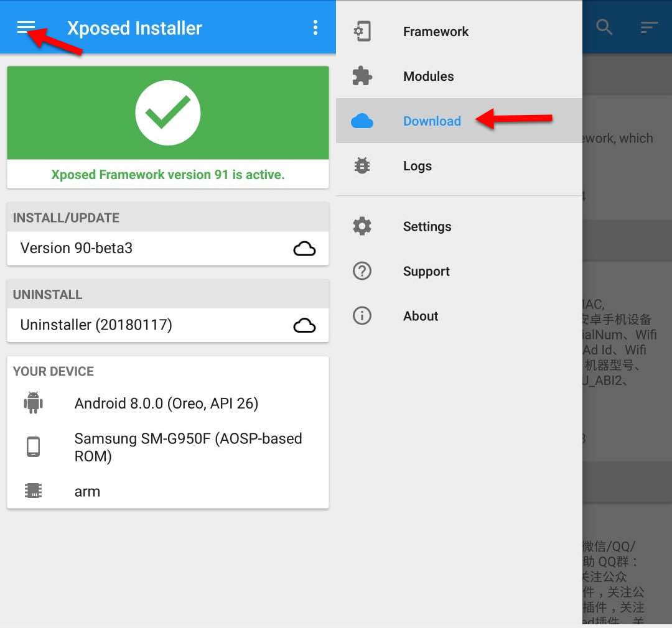Tap 'Samsung SM-G950F (AOSP-based ROM)' text
This screenshot has width=672, height=628.
[x=188, y=447]
